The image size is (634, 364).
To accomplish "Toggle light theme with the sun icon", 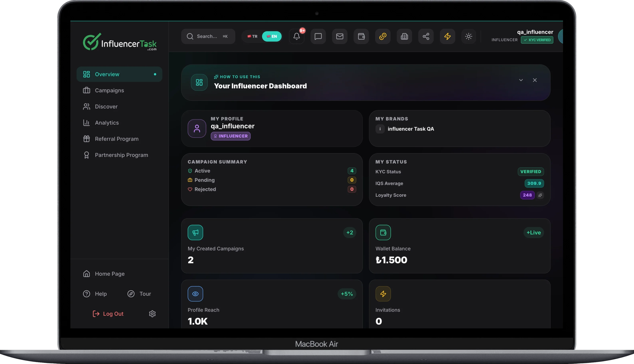I will point(469,37).
